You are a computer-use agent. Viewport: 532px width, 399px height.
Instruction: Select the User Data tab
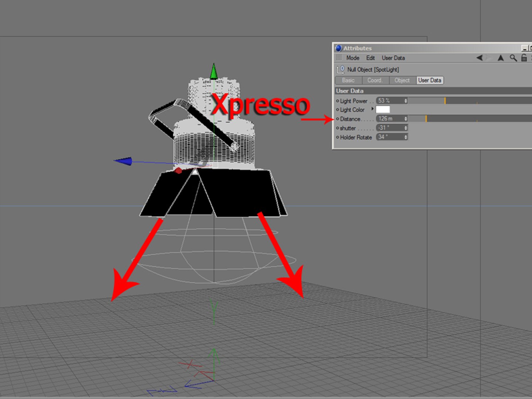[430, 80]
